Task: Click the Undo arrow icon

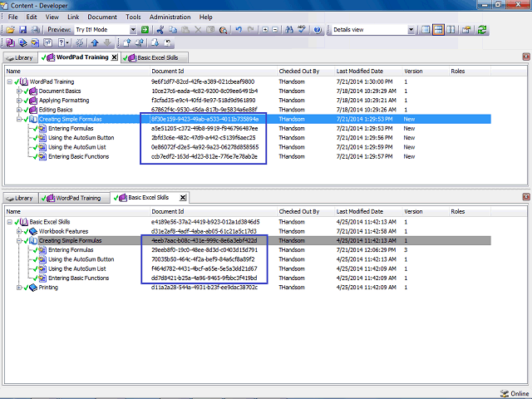Action: point(239,30)
